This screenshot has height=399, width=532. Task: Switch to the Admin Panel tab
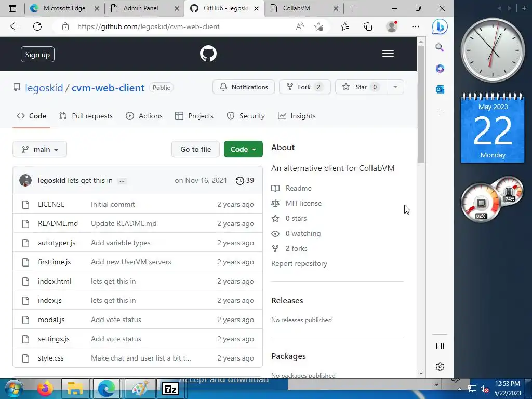tap(140, 8)
